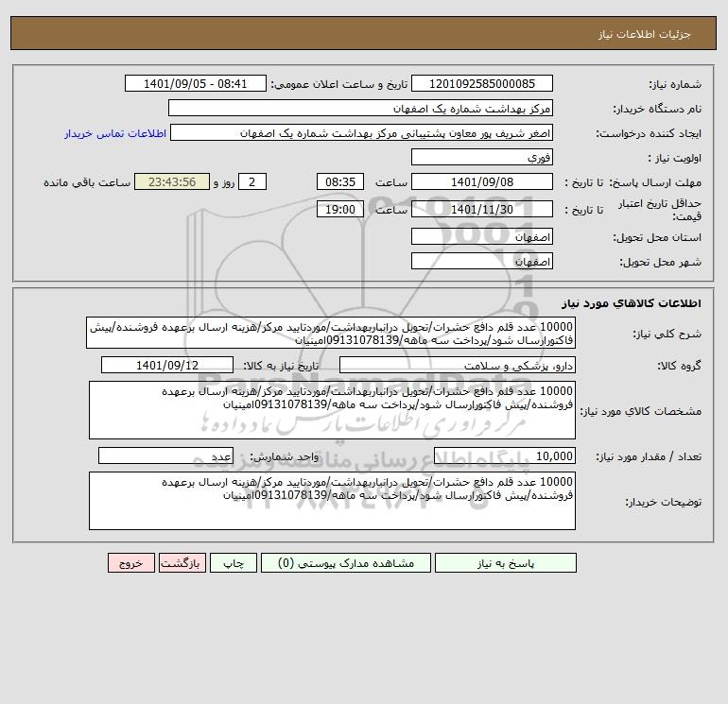Open اطلاعات تماس خریدار link

pyautogui.click(x=115, y=133)
